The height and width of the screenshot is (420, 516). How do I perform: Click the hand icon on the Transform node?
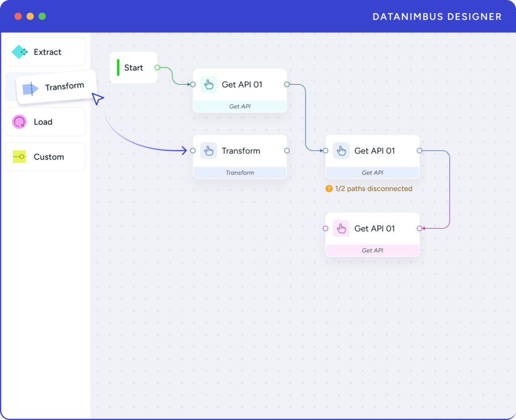209,151
